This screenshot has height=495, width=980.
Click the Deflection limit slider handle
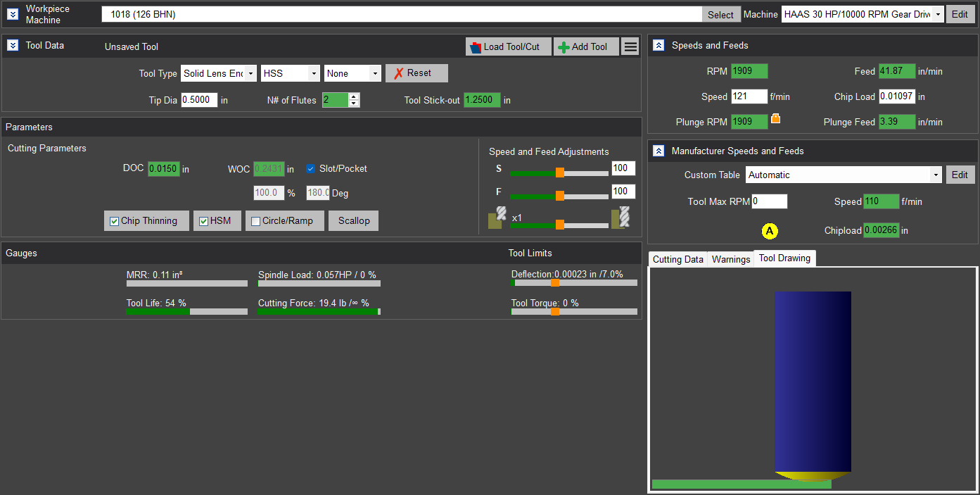point(555,282)
